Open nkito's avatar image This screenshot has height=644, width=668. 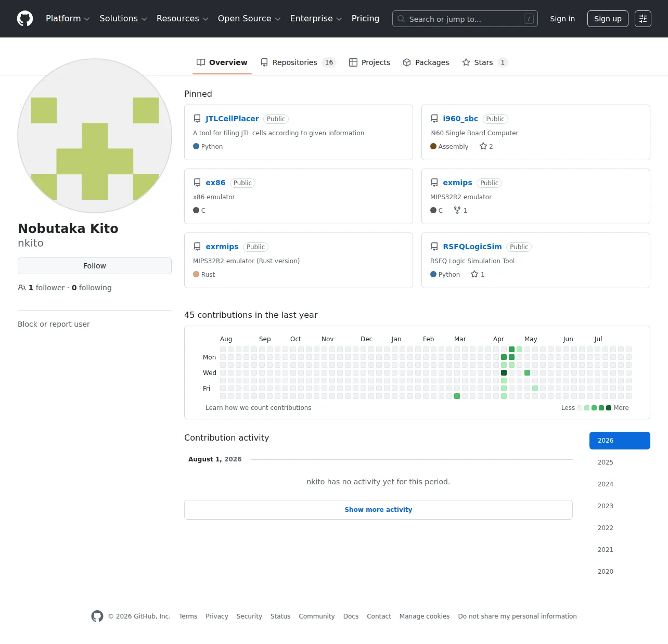(x=95, y=136)
